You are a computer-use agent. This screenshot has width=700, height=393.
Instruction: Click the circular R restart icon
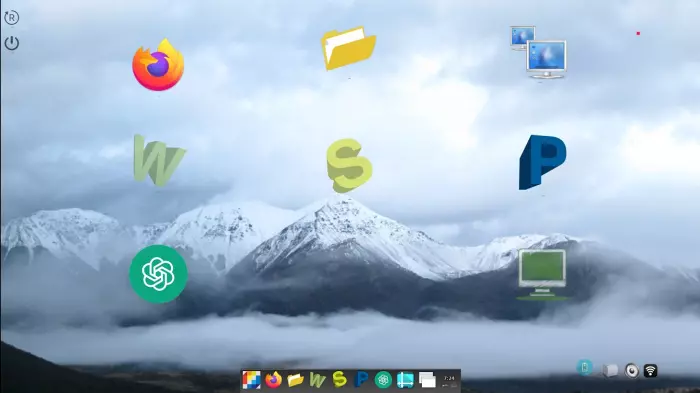[x=12, y=17]
